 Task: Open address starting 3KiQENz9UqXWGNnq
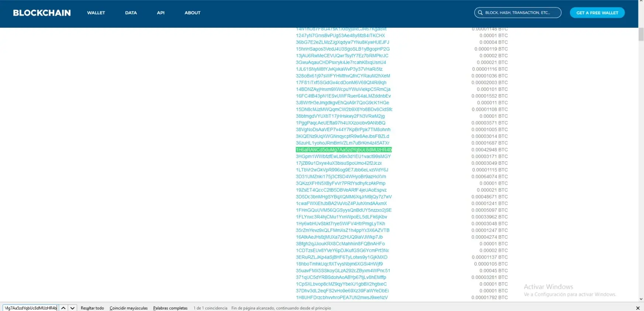pos(342,136)
